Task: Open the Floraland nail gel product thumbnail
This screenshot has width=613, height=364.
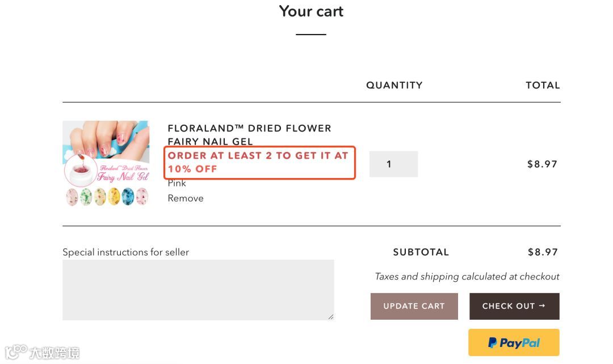Action: (x=106, y=163)
